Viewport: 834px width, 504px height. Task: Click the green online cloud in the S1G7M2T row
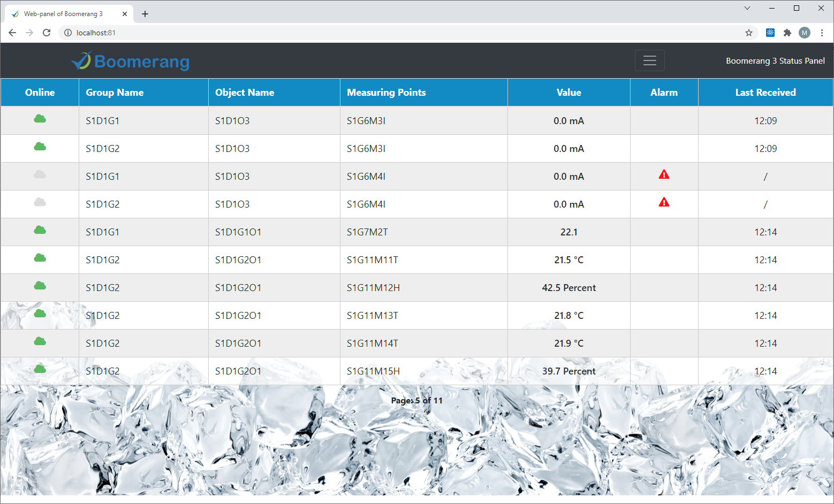(40, 231)
